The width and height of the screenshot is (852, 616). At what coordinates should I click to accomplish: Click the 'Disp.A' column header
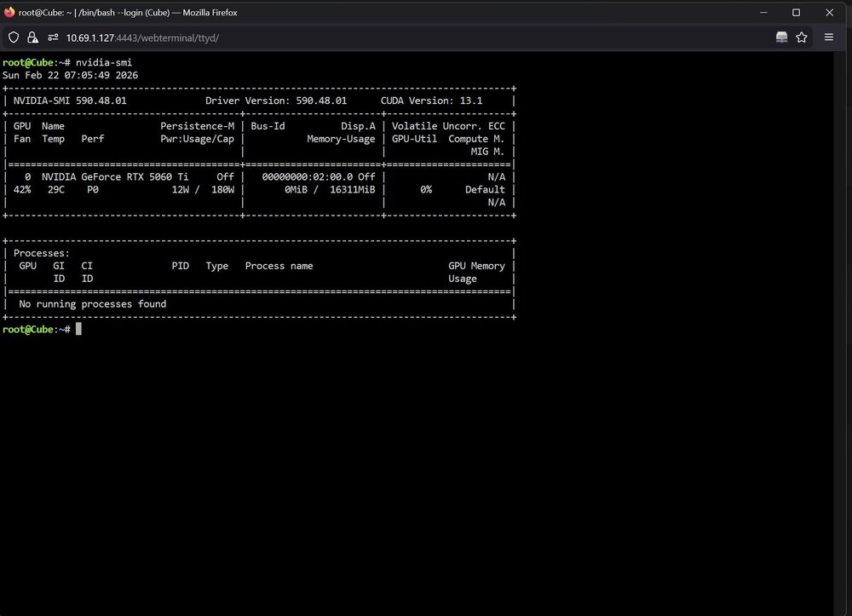pyautogui.click(x=358, y=126)
